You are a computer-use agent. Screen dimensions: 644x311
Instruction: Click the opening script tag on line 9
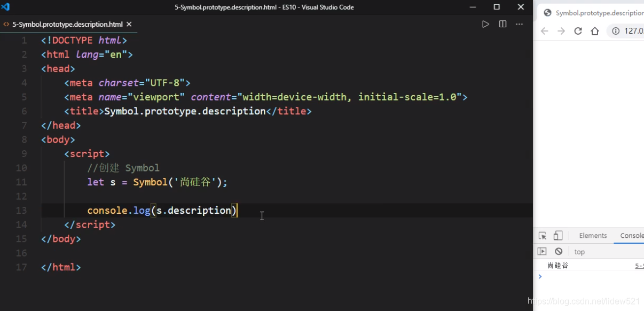click(87, 154)
